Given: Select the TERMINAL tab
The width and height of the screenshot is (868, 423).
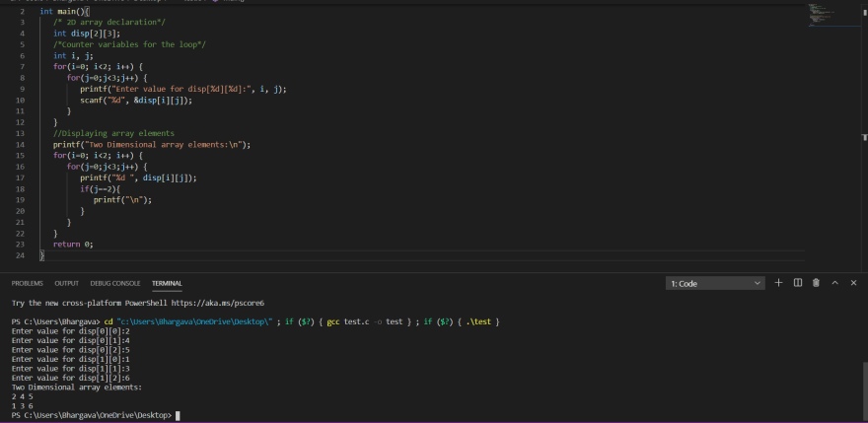Looking at the screenshot, I should (x=167, y=283).
